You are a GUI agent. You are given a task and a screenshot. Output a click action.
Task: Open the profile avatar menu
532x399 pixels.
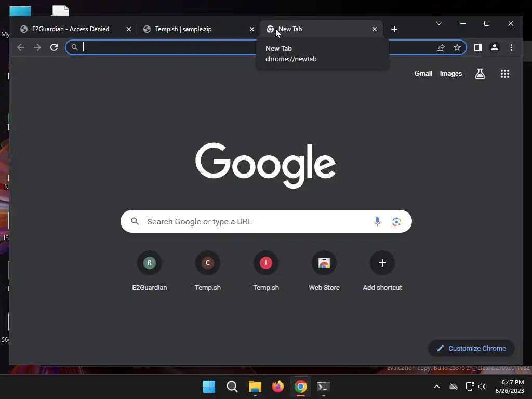click(x=495, y=47)
